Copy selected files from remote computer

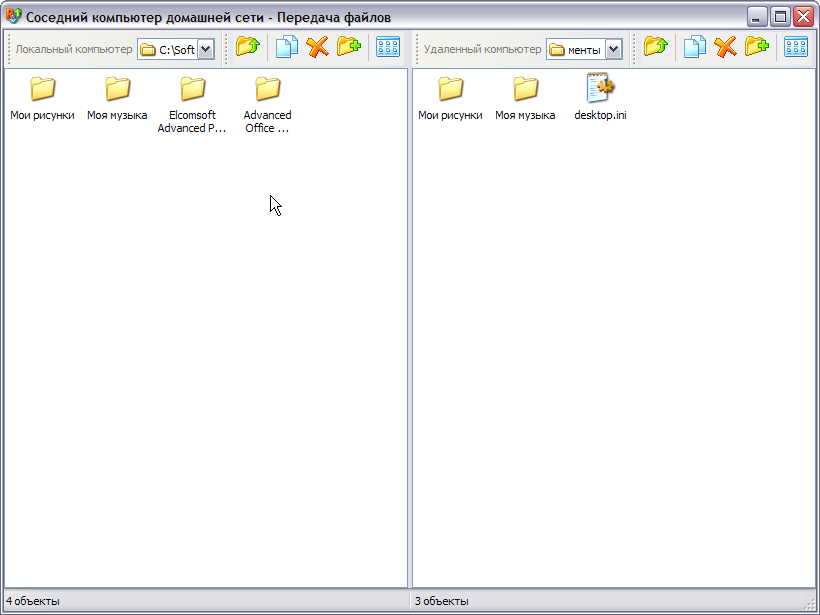695,47
